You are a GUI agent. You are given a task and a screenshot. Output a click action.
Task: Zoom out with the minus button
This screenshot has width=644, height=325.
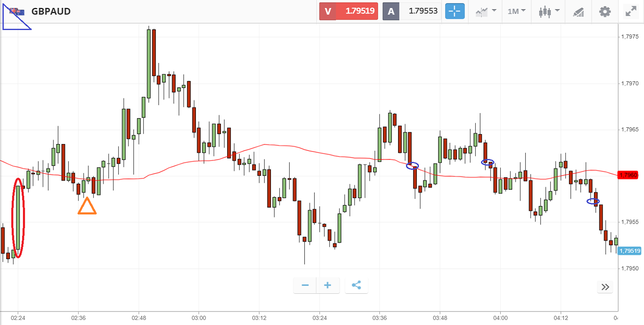tap(305, 285)
